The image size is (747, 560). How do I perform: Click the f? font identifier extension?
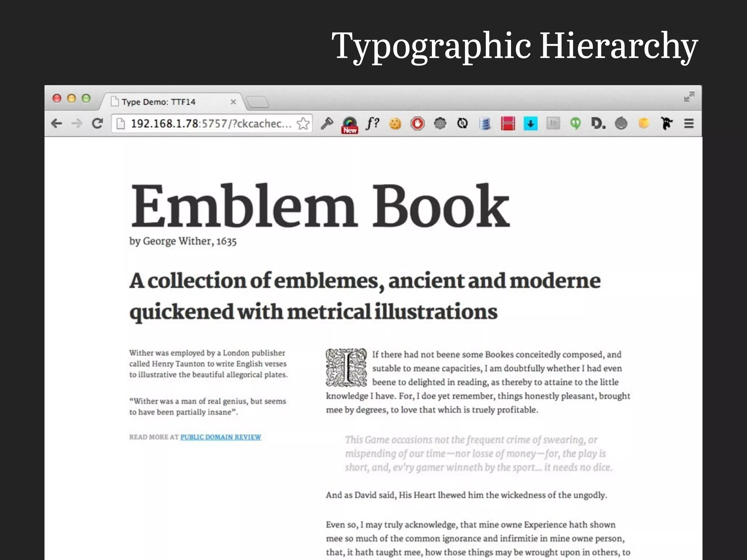click(372, 124)
